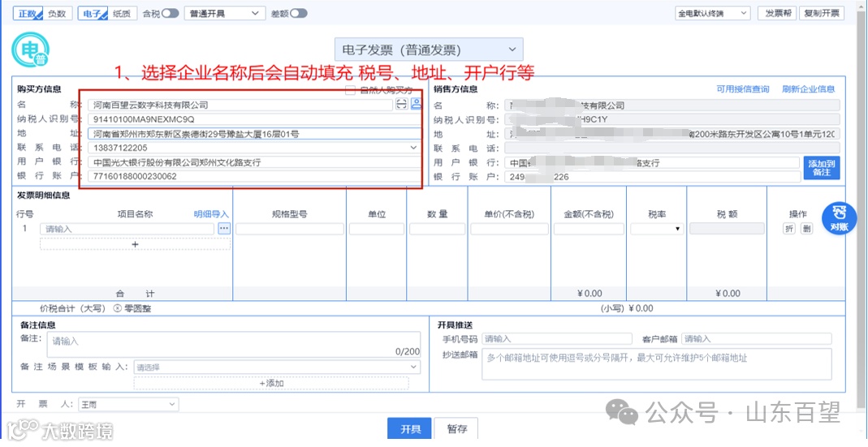Click the ellipsis button beside item name
The width and height of the screenshot is (868, 447).
coord(223,229)
